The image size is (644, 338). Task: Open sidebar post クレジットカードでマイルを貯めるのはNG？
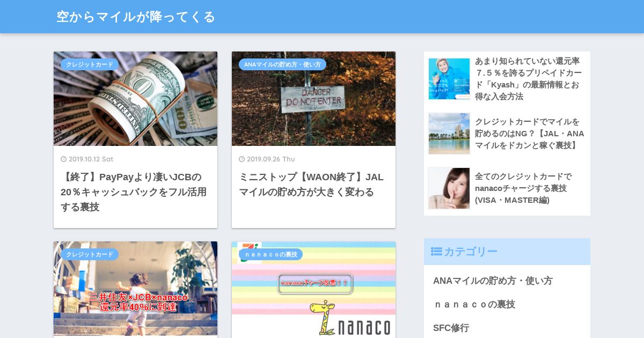pos(530,134)
